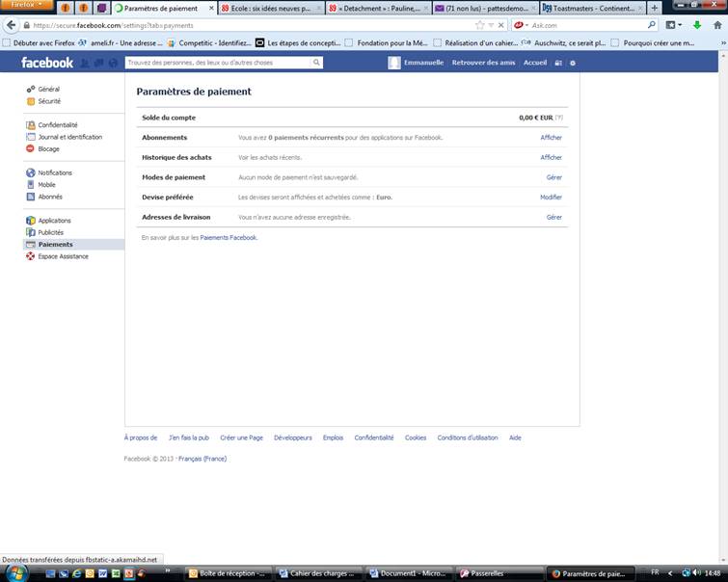Open Windows Start button
This screenshot has height=582, width=728.
16,573
